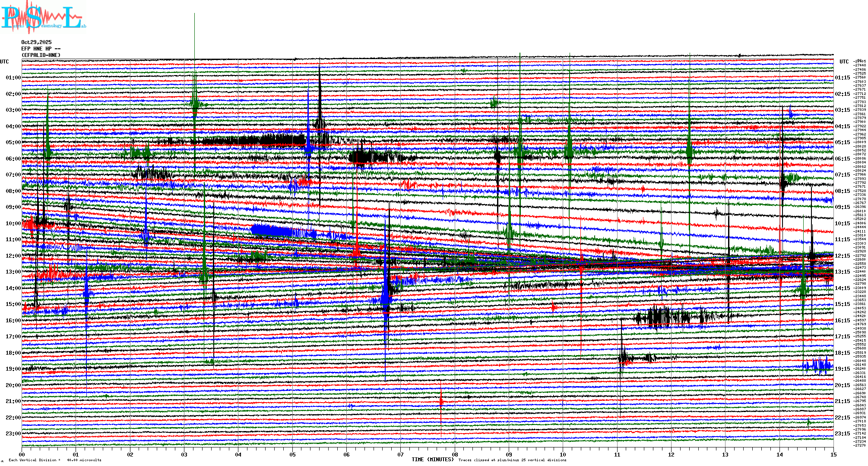Click the minute 15 tick on bottom axis
Viewport: 868px width, 466px height.
[x=833, y=455]
